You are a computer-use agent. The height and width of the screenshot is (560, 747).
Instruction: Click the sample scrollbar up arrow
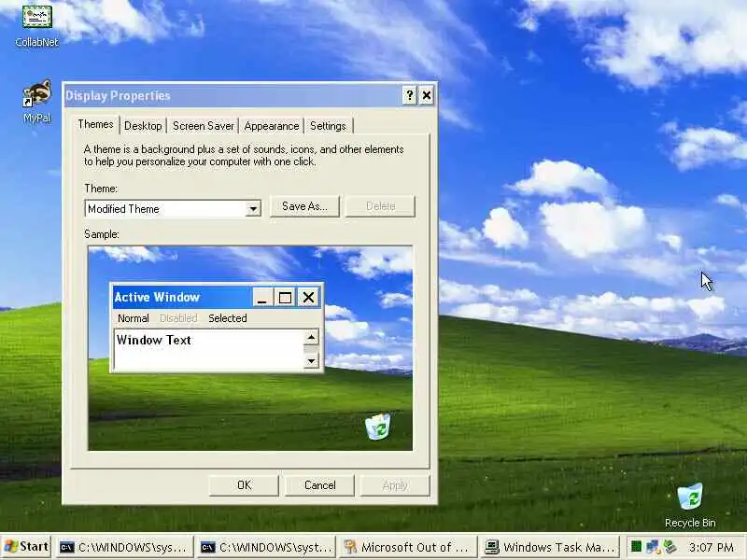pos(311,338)
